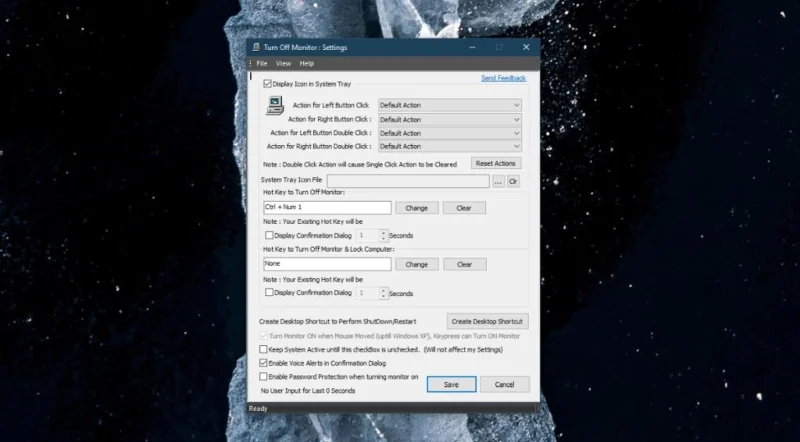Screen dimensions: 800x442
Task: Toggle Display Icon in System Tray checkbox
Action: [x=267, y=84]
